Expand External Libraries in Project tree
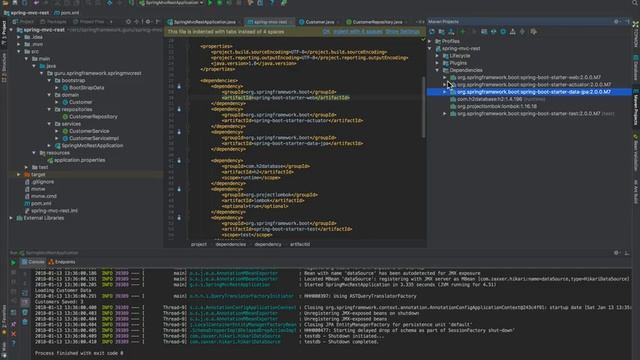This screenshot has width=640, height=360. tap(11, 218)
